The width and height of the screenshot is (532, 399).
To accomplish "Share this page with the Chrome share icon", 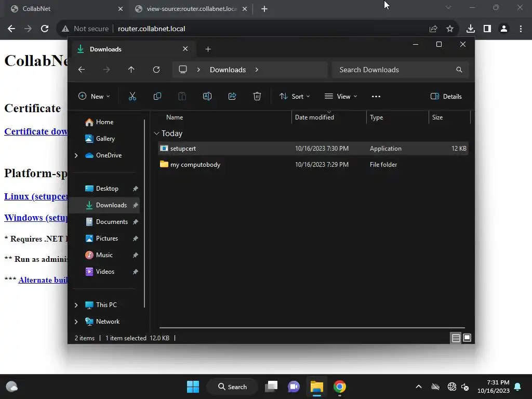I will click(x=433, y=29).
